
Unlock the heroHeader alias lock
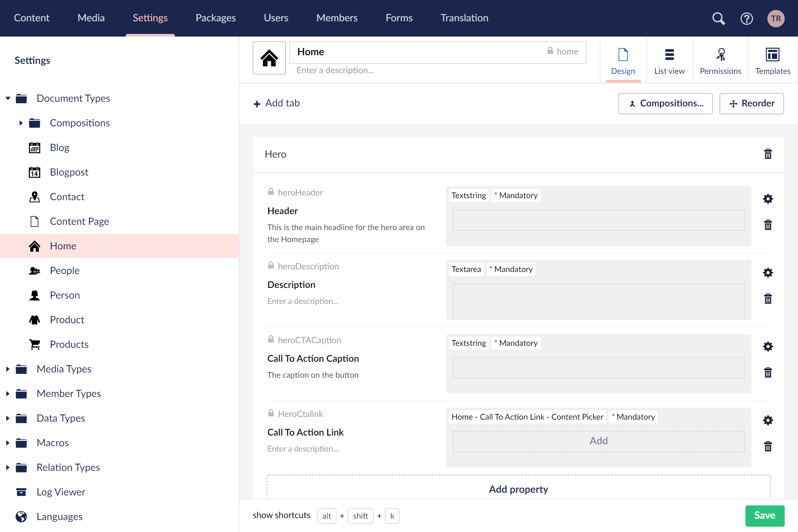271,192
